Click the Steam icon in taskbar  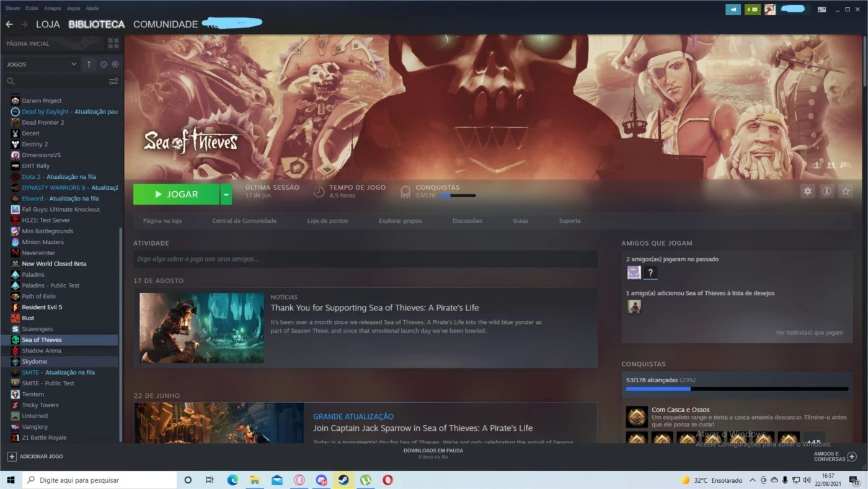point(343,480)
